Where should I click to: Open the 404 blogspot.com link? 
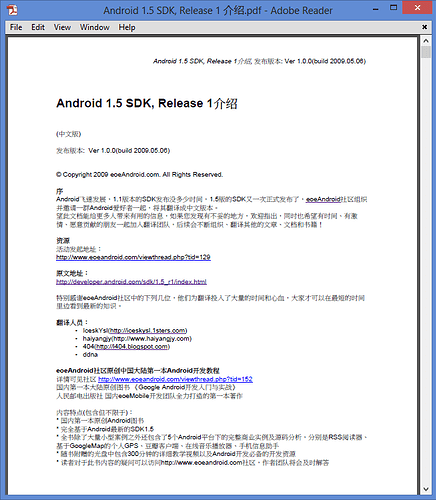132,347
